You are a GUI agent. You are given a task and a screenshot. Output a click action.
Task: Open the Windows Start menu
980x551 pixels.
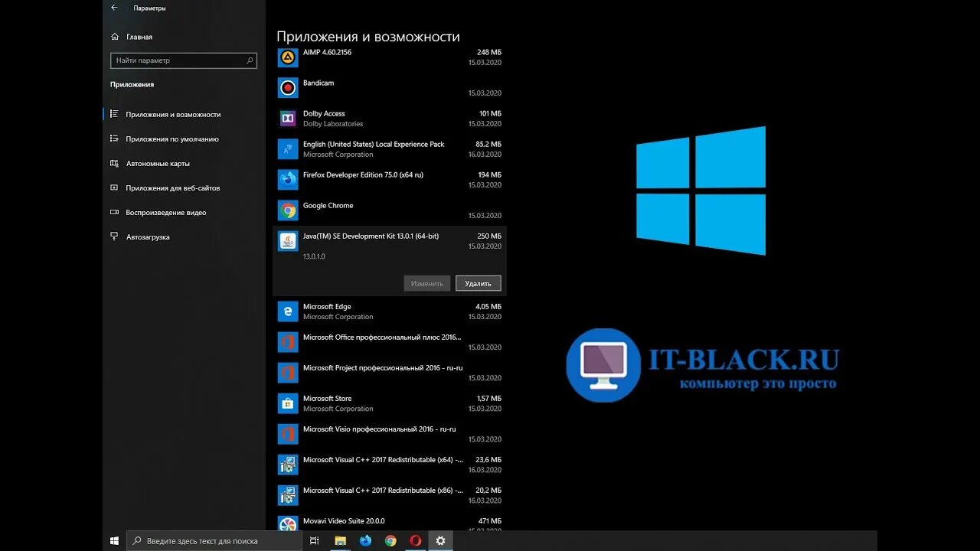[114, 541]
